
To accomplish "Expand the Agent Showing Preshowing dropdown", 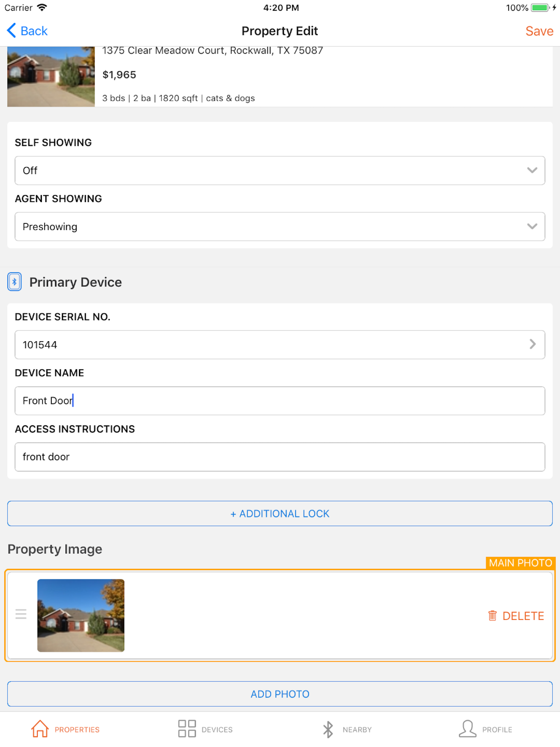I will (x=280, y=227).
